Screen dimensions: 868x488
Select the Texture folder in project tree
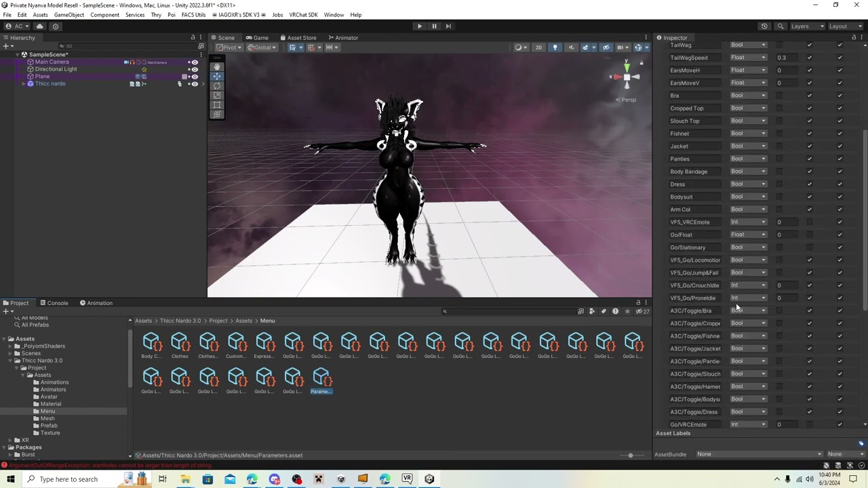(50, 433)
